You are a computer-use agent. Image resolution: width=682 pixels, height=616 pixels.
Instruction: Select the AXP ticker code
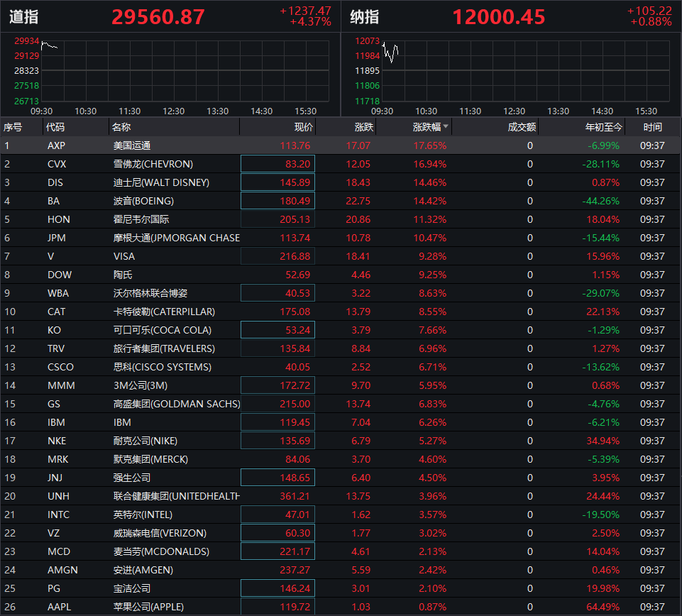[x=56, y=145]
